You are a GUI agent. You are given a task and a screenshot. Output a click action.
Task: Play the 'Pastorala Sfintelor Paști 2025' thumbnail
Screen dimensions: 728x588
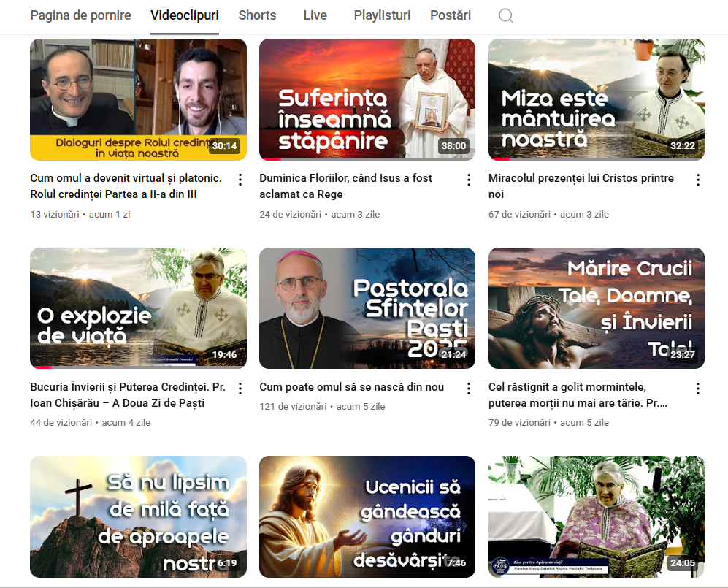tap(367, 308)
